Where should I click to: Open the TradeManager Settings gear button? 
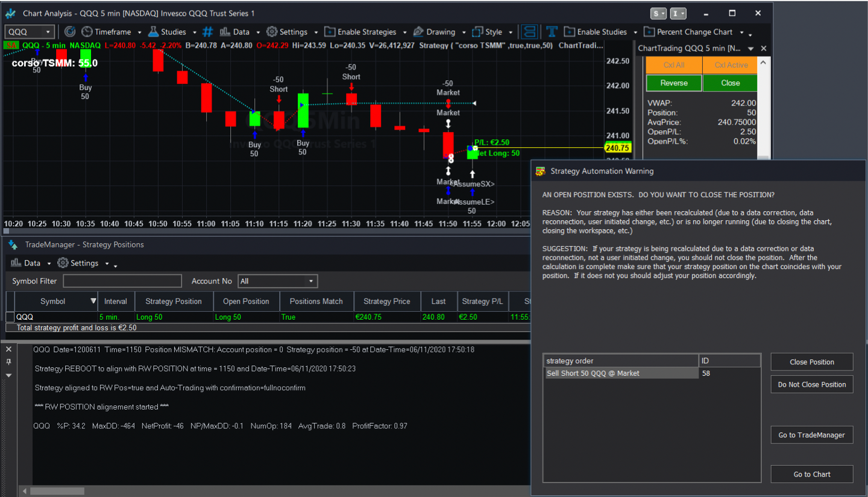pos(78,263)
